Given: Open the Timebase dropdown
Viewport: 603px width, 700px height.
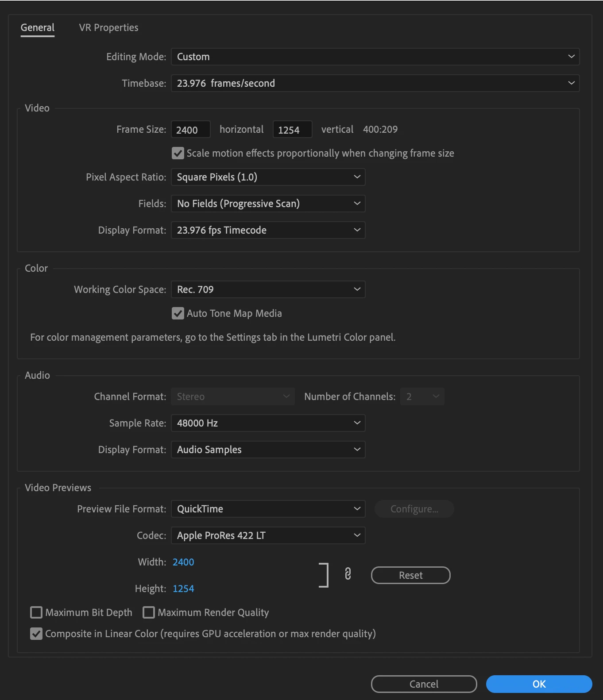Looking at the screenshot, I should click(375, 83).
